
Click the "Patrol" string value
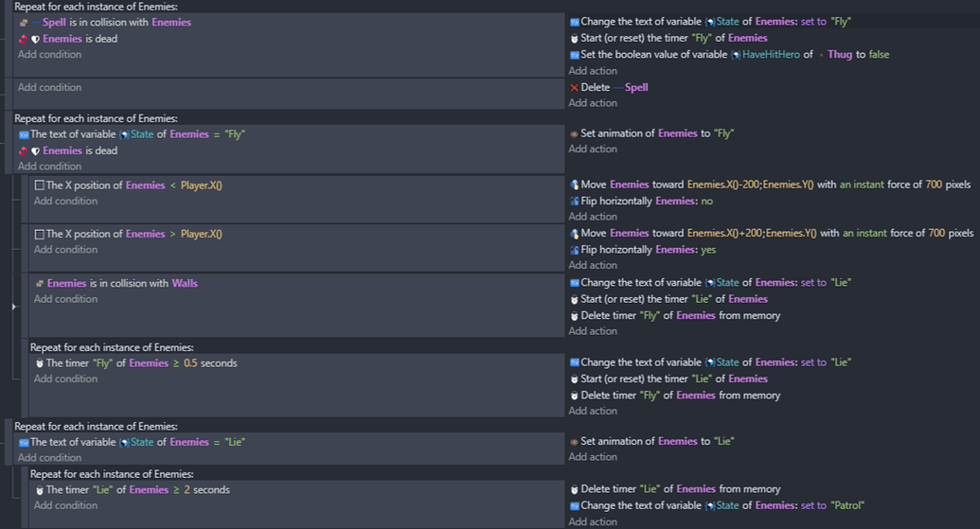(x=846, y=506)
